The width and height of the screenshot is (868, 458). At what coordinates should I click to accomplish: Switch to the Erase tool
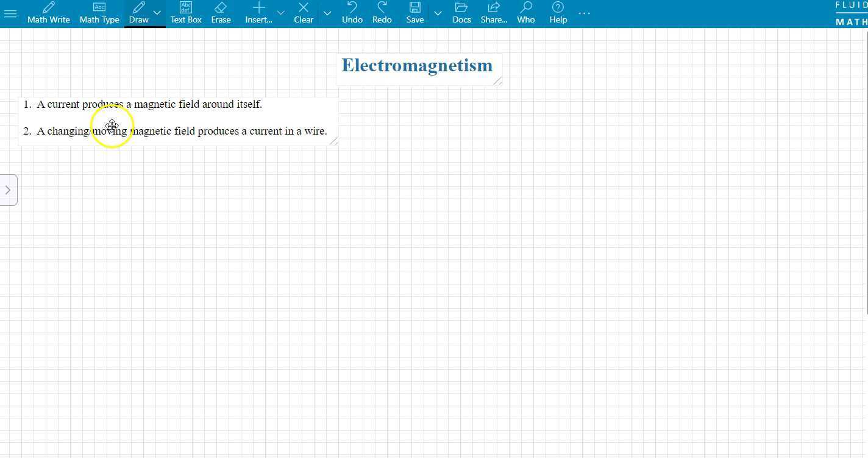click(x=221, y=13)
